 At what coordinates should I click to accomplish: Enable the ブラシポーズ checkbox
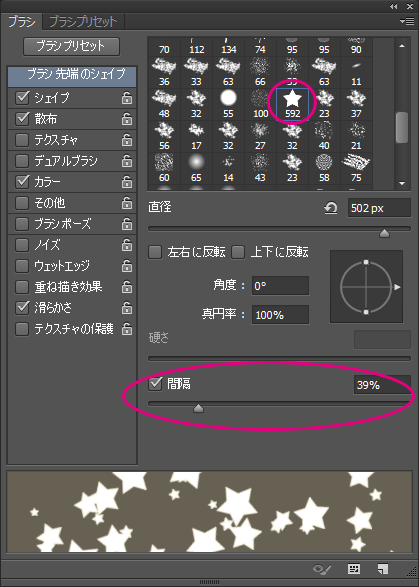[x=22, y=224]
